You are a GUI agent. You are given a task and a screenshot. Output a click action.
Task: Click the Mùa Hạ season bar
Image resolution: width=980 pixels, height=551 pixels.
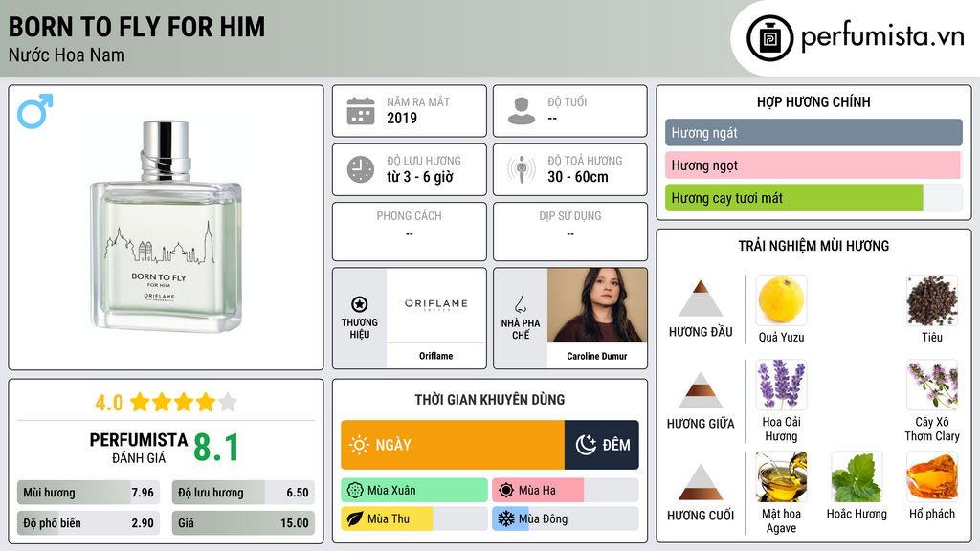(x=566, y=491)
